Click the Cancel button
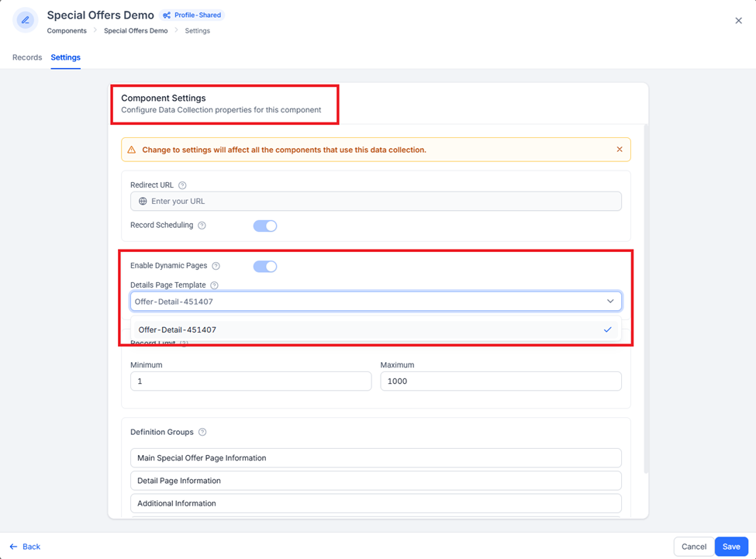756x559 pixels. (x=694, y=547)
